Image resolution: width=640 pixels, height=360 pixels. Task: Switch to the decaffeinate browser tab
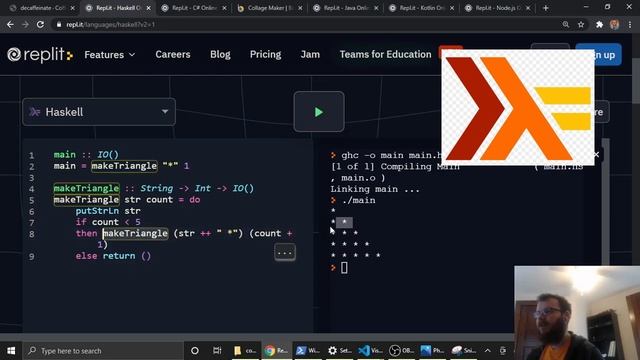point(42,8)
